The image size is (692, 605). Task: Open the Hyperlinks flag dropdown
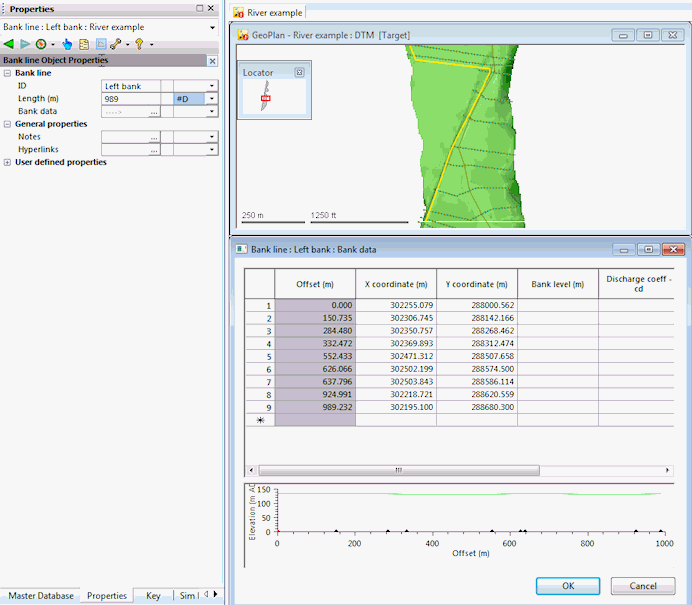pos(212,150)
